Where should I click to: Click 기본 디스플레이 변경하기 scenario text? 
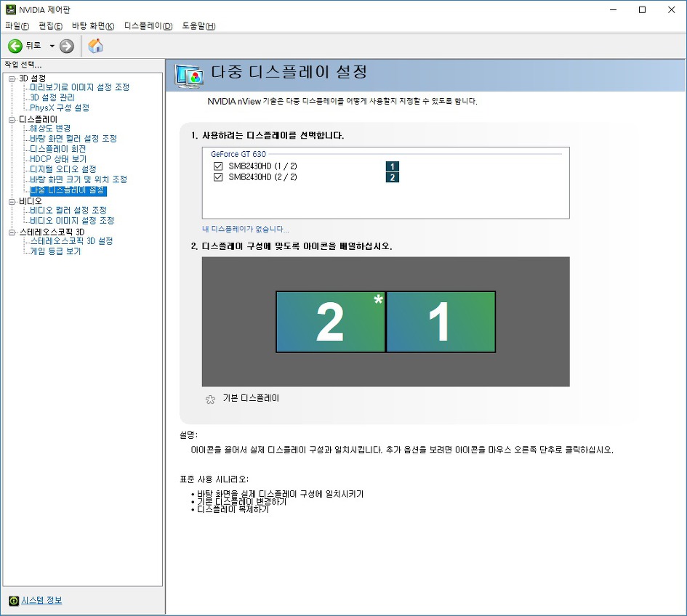coord(242,501)
